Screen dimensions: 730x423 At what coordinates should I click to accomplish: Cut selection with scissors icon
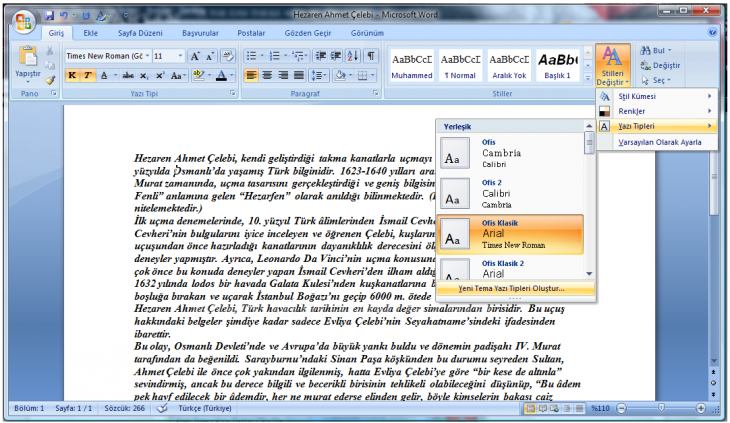50,51
